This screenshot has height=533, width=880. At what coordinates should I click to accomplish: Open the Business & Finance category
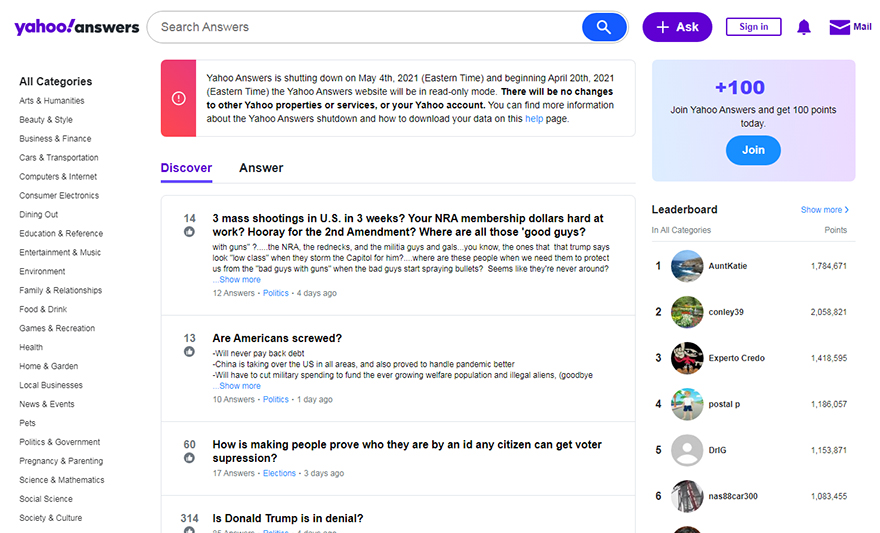55,139
